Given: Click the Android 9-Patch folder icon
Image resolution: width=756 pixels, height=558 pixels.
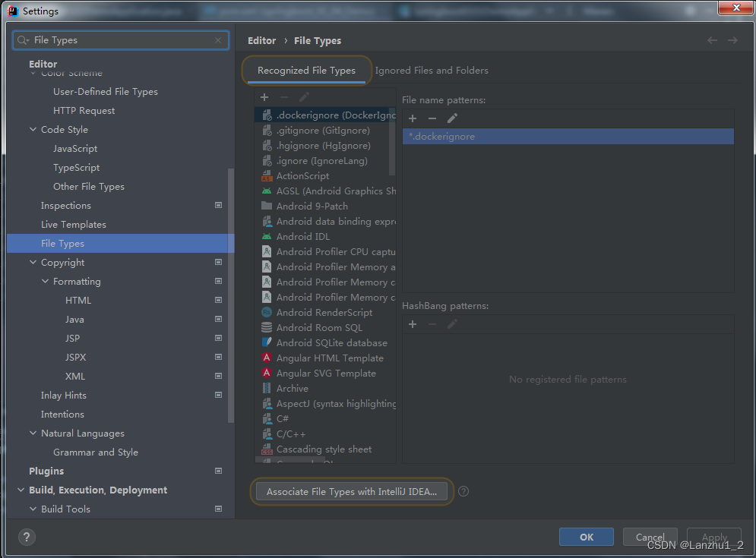Looking at the screenshot, I should (x=267, y=206).
